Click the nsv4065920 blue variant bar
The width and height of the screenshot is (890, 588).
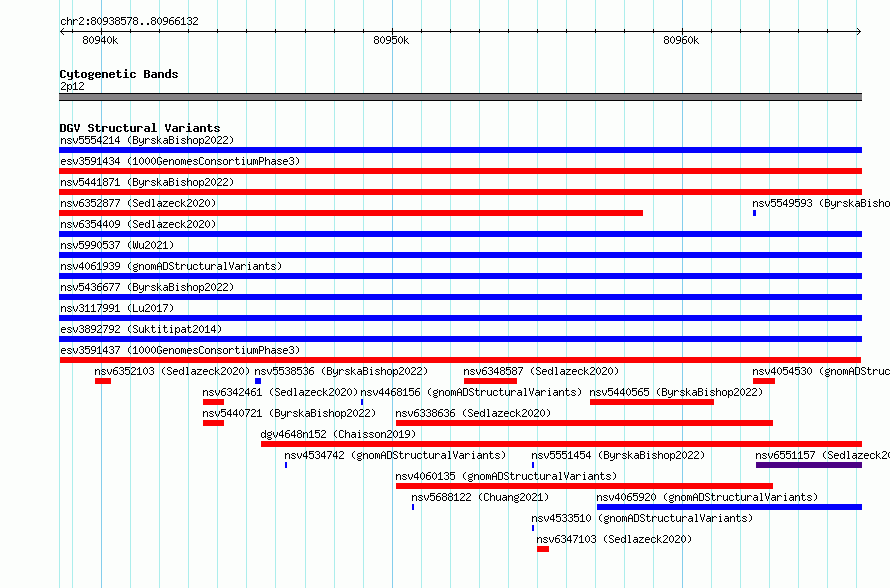pyautogui.click(x=729, y=507)
